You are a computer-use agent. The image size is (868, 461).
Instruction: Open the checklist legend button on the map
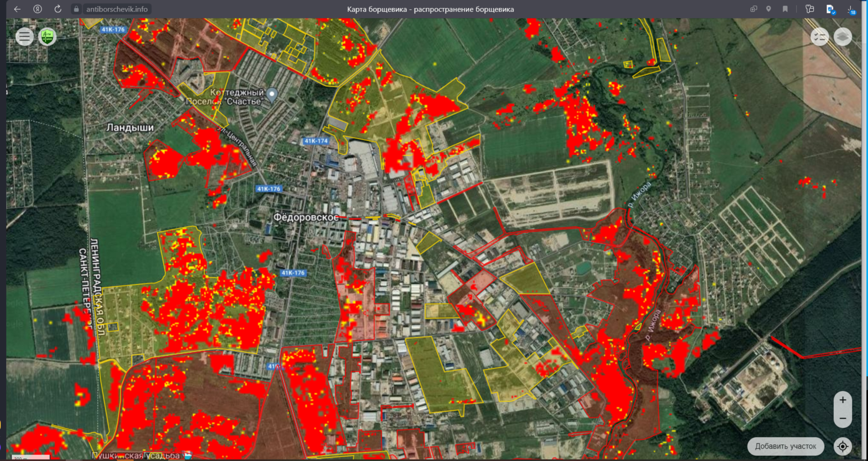(x=820, y=37)
